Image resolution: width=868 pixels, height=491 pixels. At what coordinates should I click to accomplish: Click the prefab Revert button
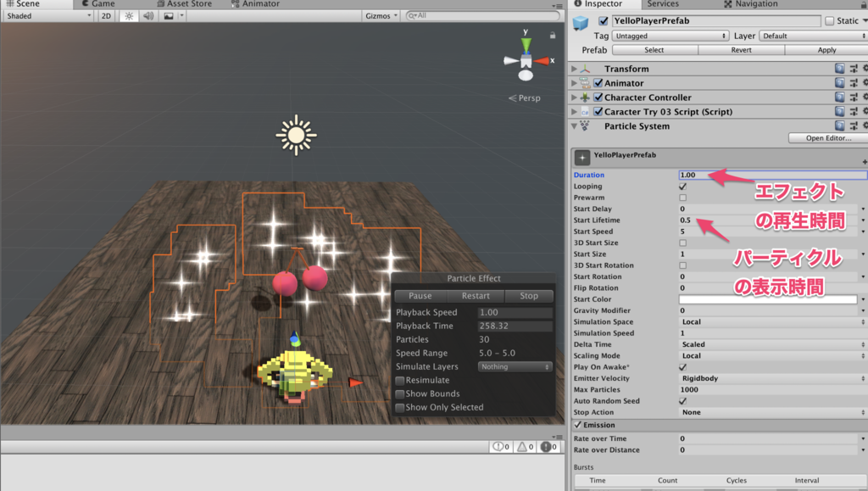(x=741, y=50)
